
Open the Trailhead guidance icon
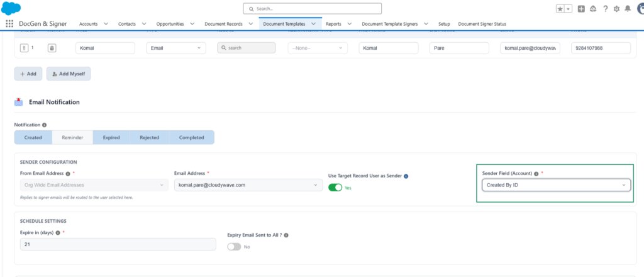tap(592, 9)
